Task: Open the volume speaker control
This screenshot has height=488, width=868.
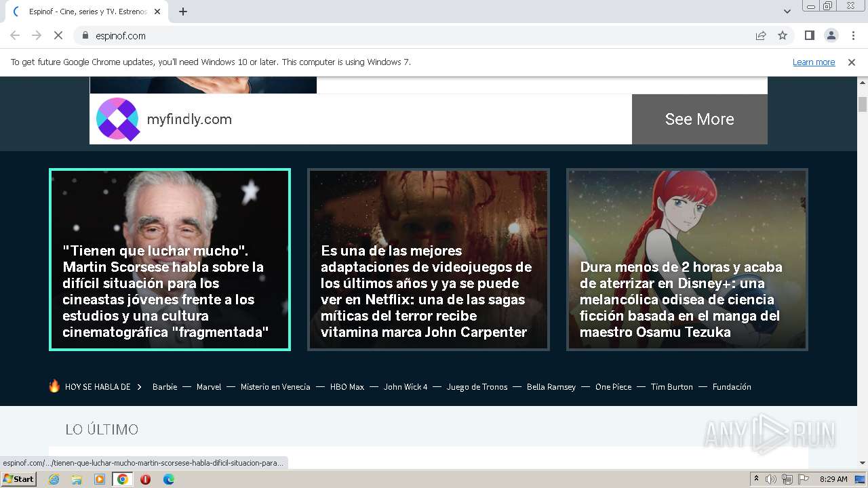Action: coord(771,479)
